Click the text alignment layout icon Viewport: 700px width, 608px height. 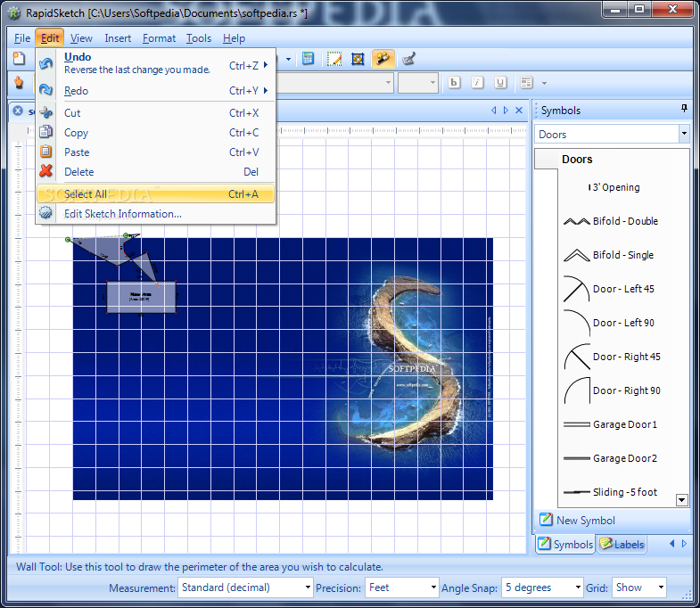pyautogui.click(x=526, y=83)
